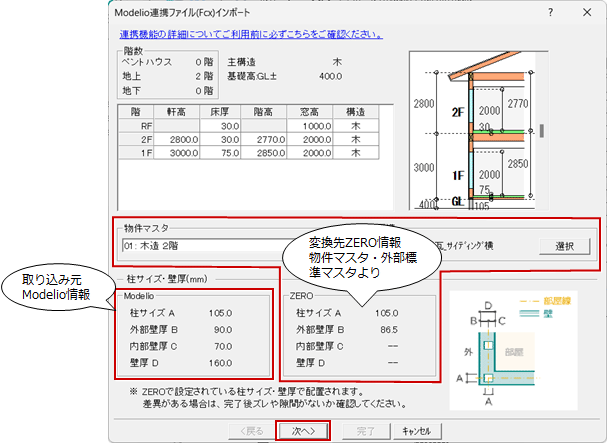
Task: Click the 完了 button
Action: tap(366, 431)
